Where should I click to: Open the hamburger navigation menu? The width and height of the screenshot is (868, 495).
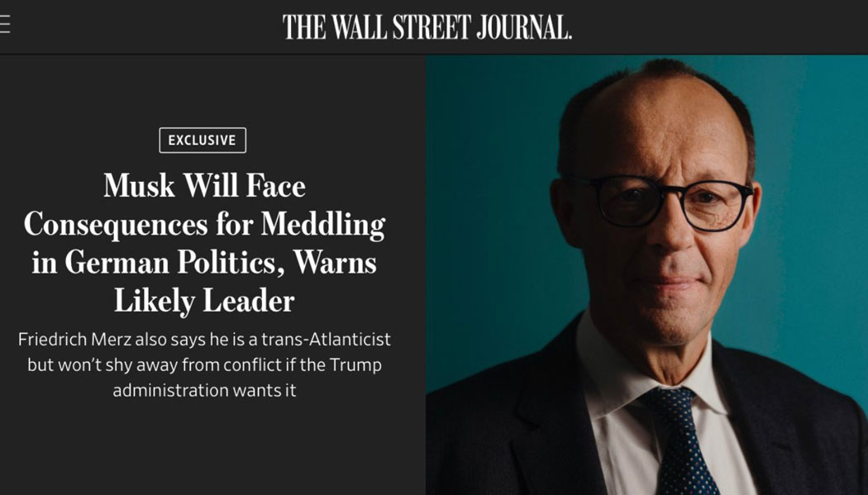4,25
